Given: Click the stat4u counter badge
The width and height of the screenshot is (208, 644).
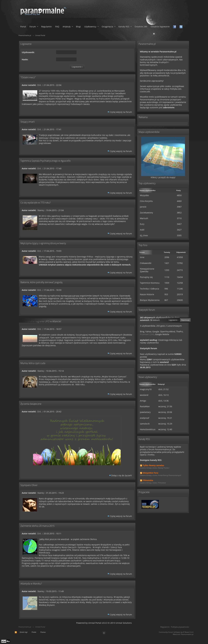Looking at the screenshot, I should 5,641.
